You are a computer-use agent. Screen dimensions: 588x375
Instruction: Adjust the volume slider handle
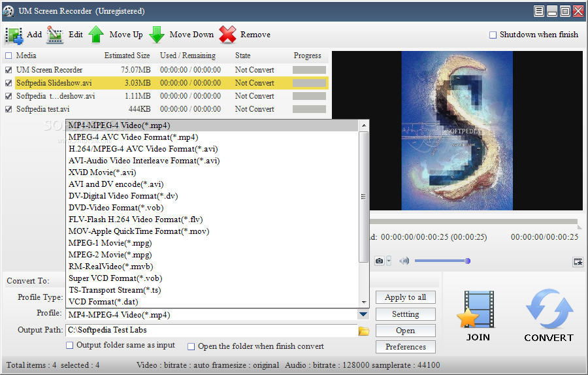pos(468,261)
